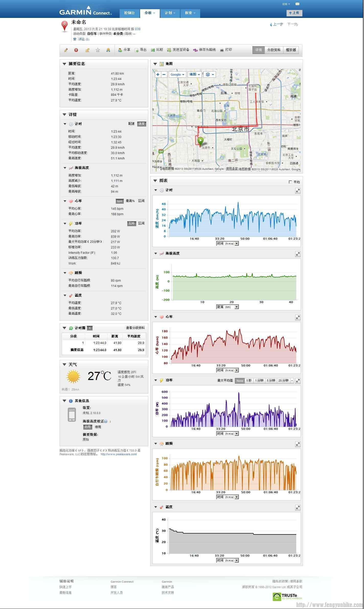The height and width of the screenshot is (609, 364).
Task: Collapse the 天气 weather panel
Action: tap(64, 364)
